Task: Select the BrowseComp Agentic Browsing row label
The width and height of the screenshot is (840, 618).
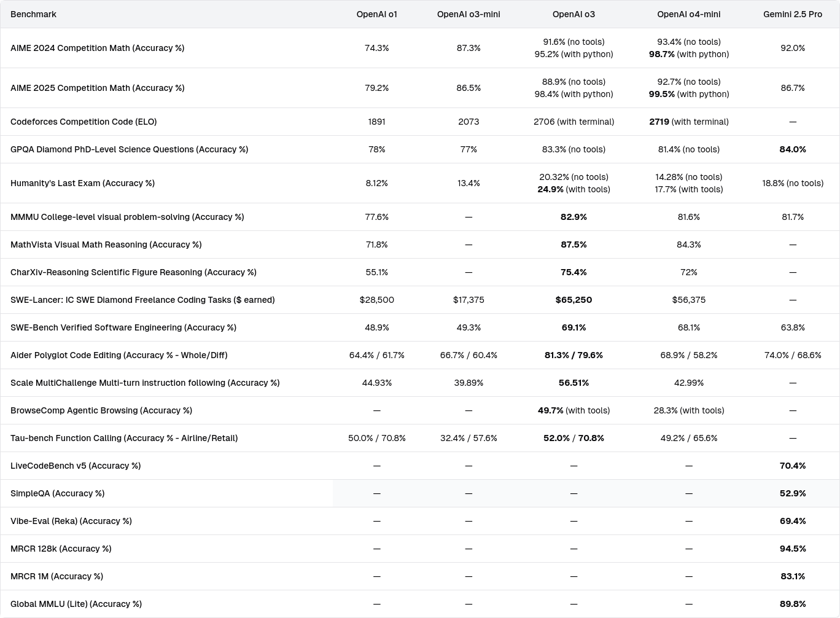Action: tap(101, 410)
